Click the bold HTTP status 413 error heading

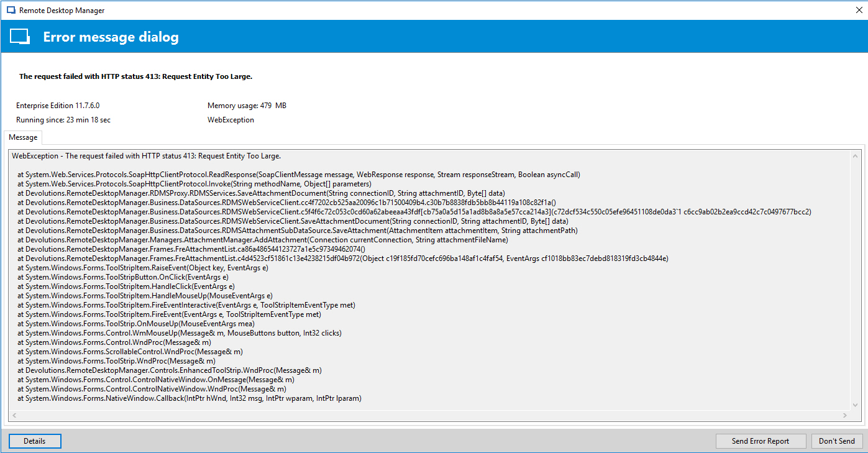tap(135, 76)
